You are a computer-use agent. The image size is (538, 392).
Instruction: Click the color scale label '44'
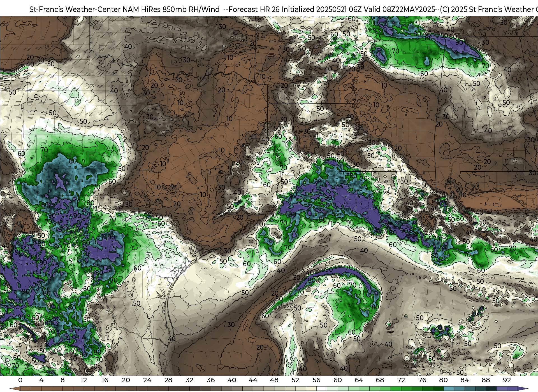pos(253,380)
